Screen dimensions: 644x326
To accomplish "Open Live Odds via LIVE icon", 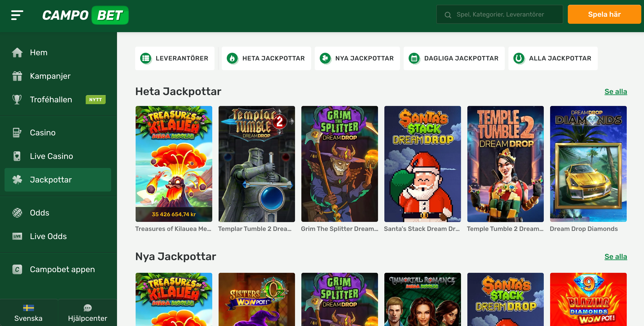I will pyautogui.click(x=17, y=236).
